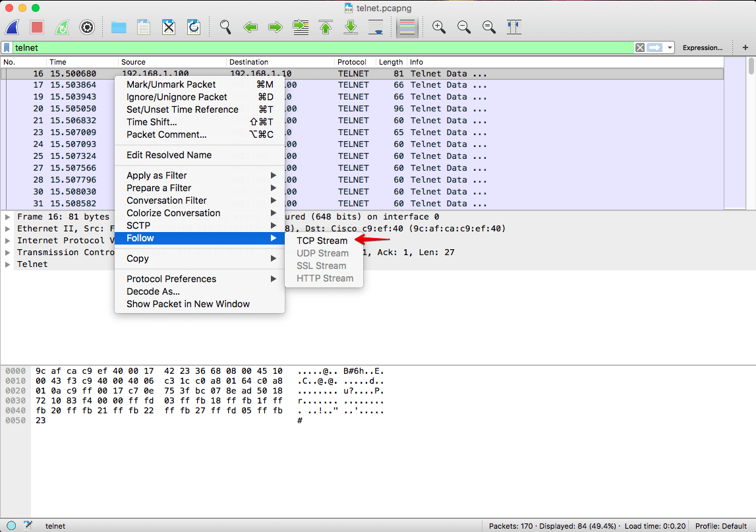Expand the Telnet protocol tree row
The height and width of the screenshot is (532, 756).
(7, 264)
